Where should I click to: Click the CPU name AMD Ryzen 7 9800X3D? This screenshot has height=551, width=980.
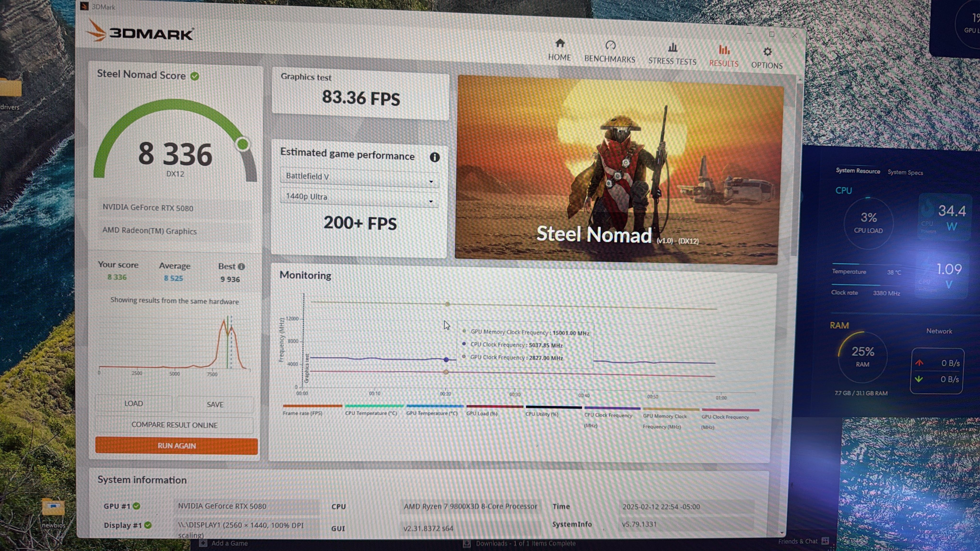(x=470, y=507)
